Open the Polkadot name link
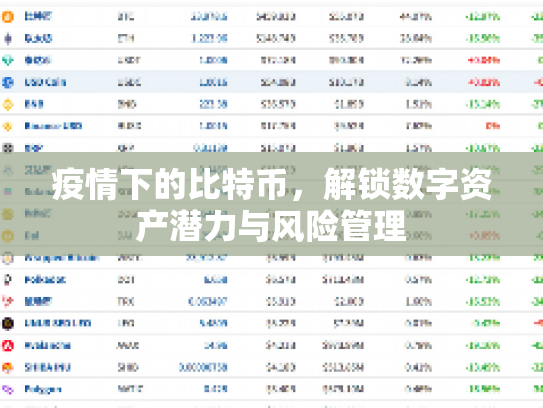 pyautogui.click(x=45, y=280)
